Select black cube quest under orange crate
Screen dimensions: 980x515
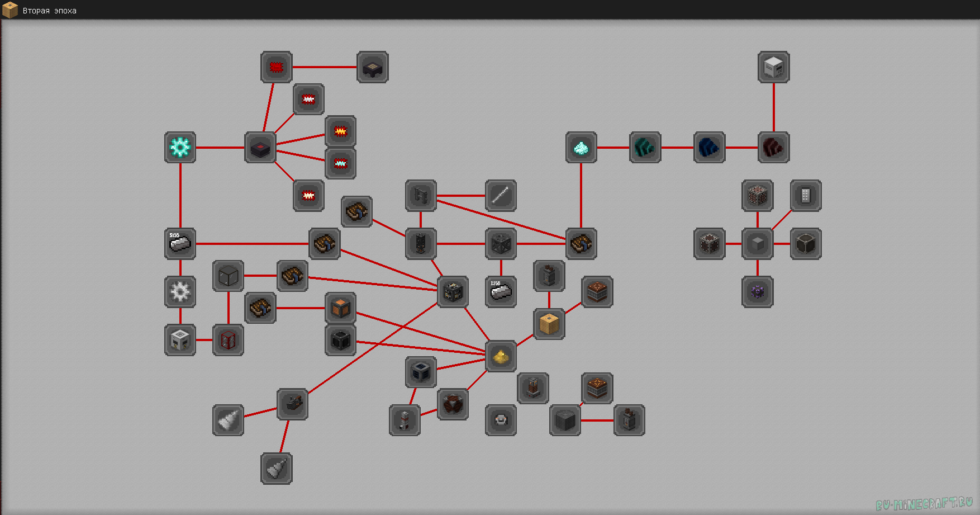pos(340,340)
